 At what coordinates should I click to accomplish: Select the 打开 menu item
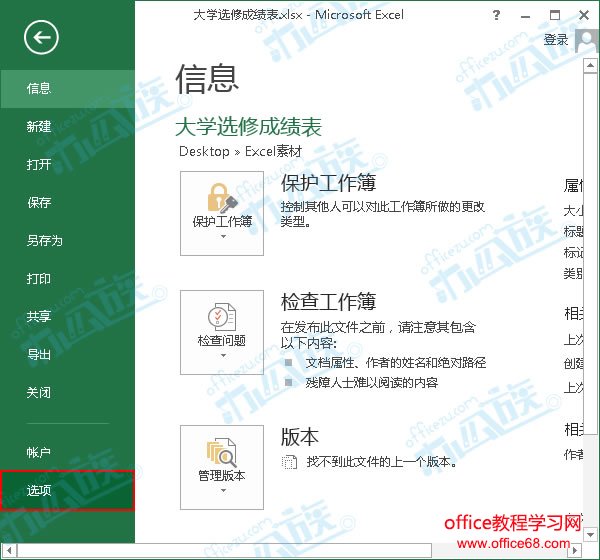click(67, 165)
